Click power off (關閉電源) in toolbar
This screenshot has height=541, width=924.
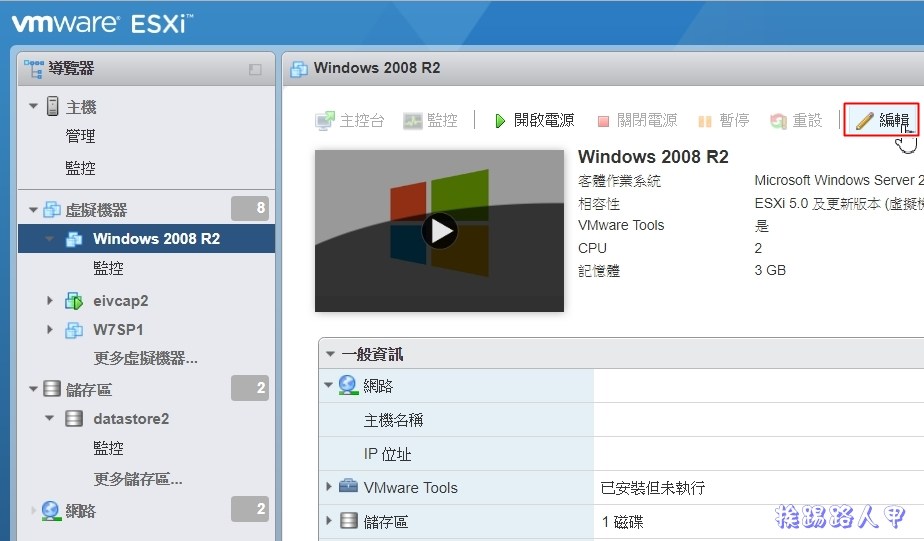pos(637,121)
